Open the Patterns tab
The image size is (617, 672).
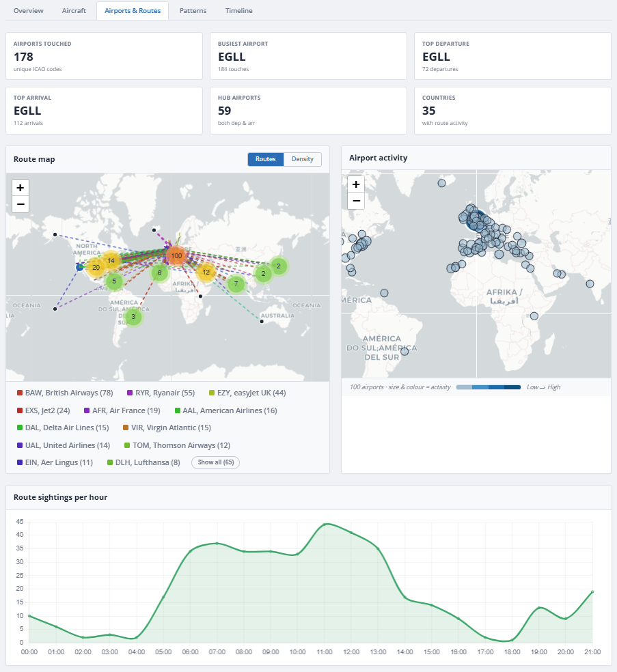tap(193, 11)
